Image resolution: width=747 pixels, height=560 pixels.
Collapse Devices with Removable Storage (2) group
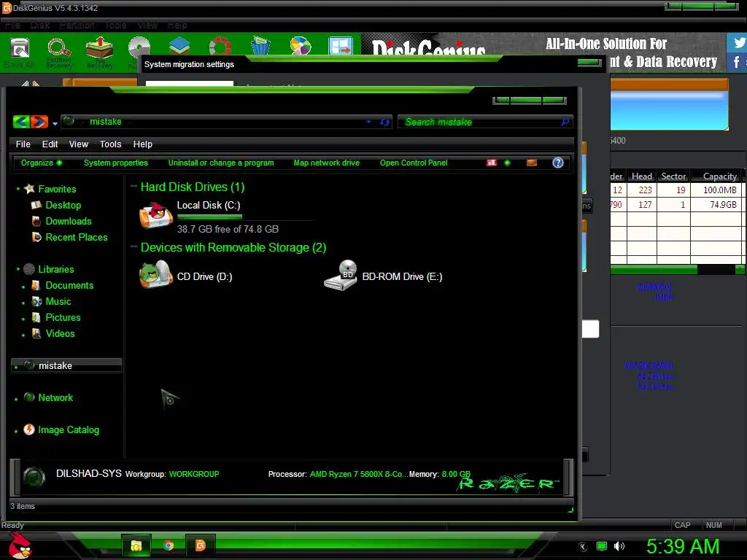pos(134,247)
